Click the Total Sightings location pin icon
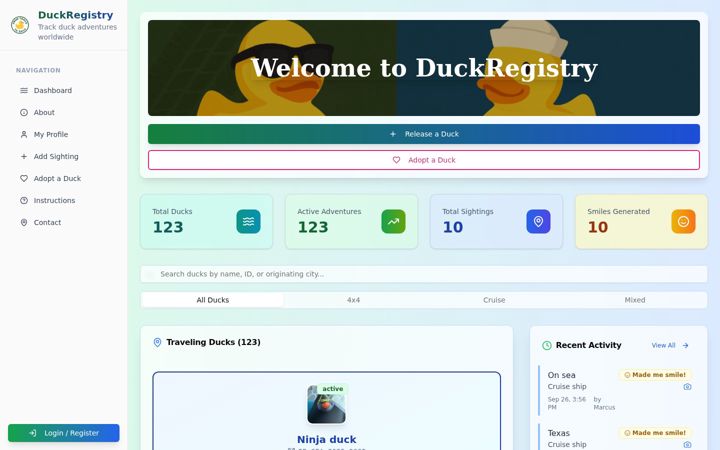Image resolution: width=720 pixels, height=450 pixels. click(x=538, y=222)
